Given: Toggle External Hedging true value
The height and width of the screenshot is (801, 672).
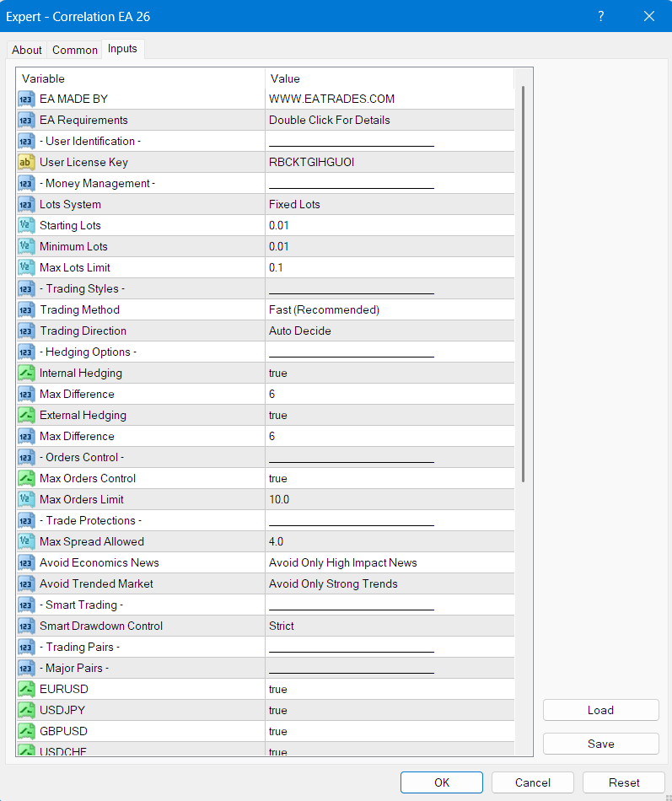Looking at the screenshot, I should (x=278, y=415).
